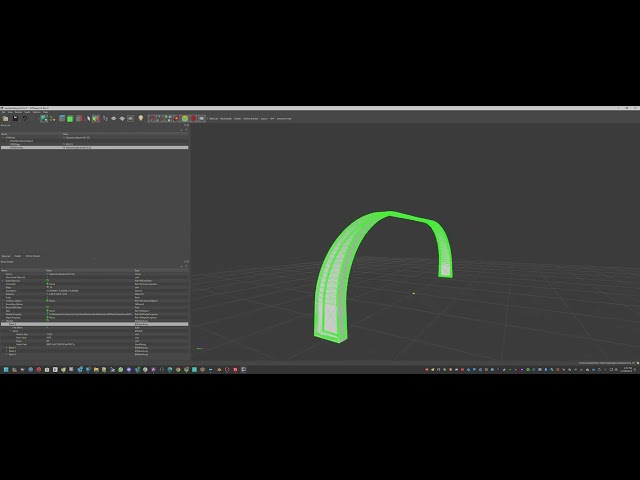640x480 pixels.
Task: Click the boxed eye screenshot icon
Action: pos(130,118)
